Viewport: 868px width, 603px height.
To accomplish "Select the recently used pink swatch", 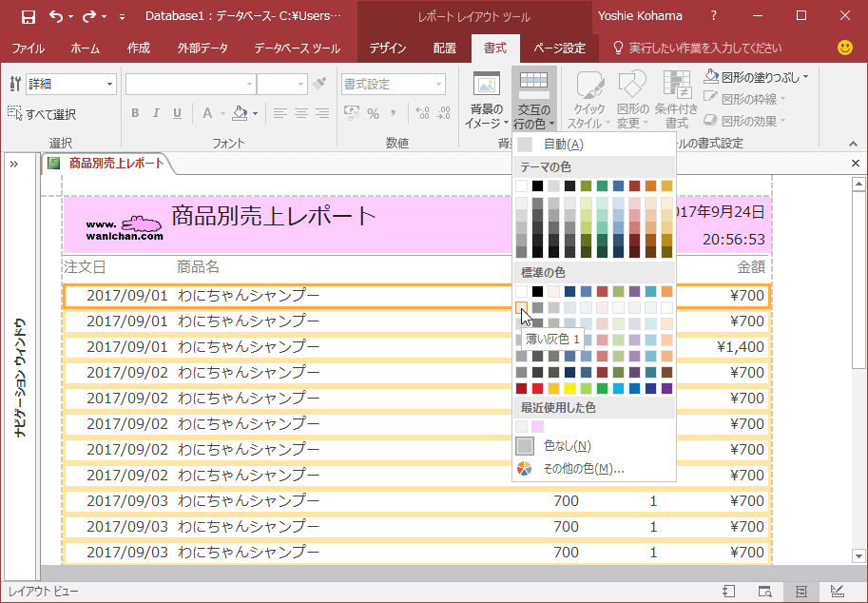I will [537, 426].
